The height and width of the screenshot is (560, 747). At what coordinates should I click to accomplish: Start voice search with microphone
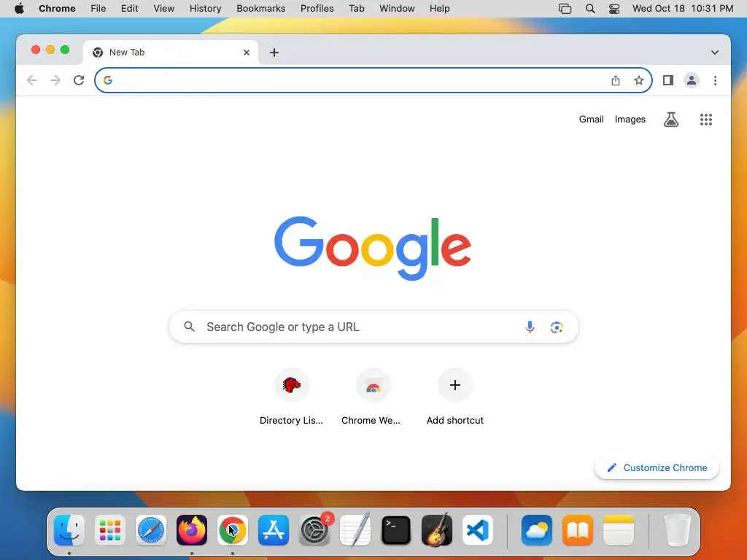(x=530, y=327)
